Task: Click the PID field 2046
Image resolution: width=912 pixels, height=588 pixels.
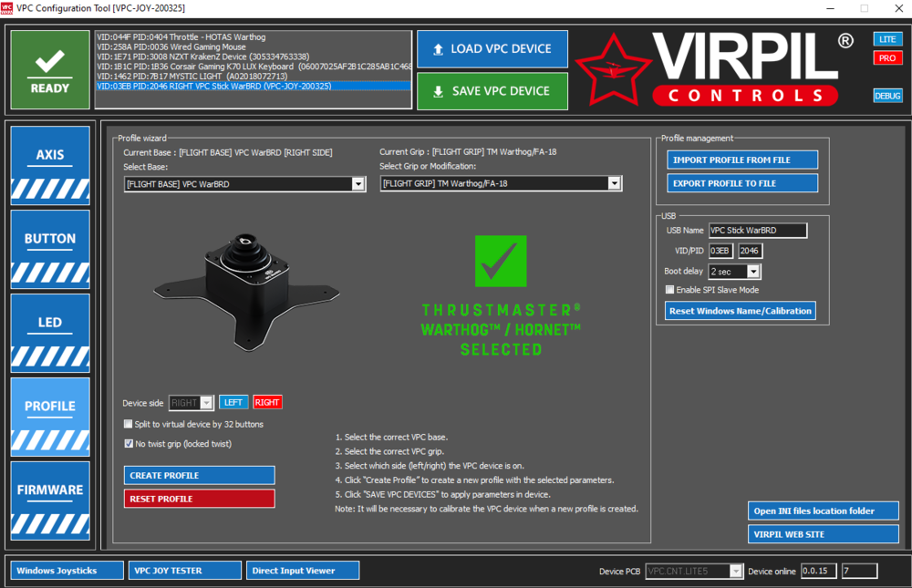Action: coord(751,251)
